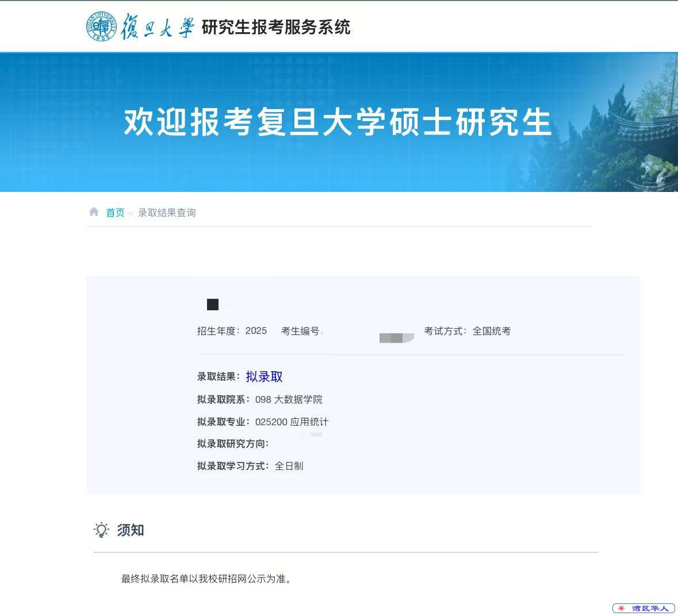Click the 欢迎报考复旦大学硕士研究生 banner headline
Viewport: 678px width, 616px height.
click(x=337, y=122)
